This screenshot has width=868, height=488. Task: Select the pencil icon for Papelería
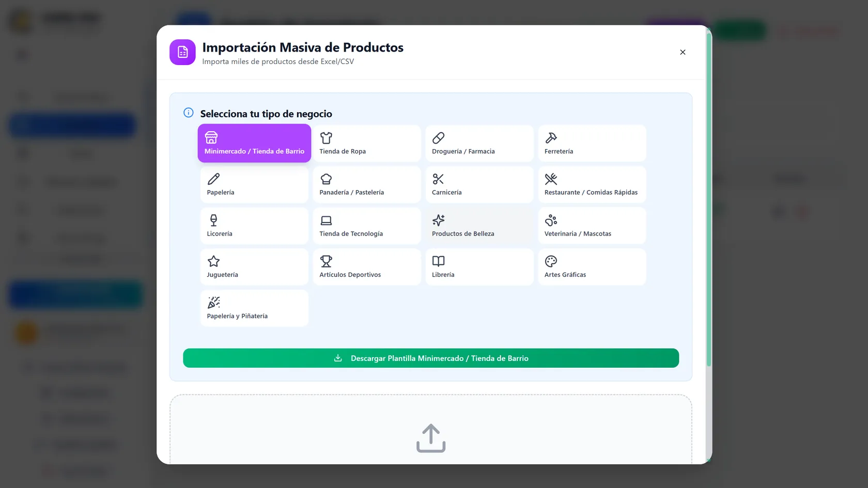click(213, 179)
